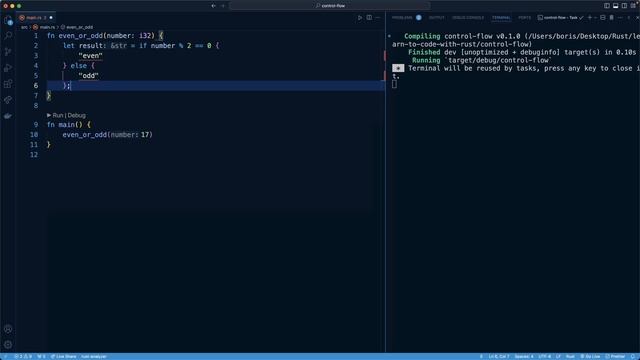This screenshot has height=360, width=640.
Task: Click rust-analyzer in the status bar
Action: tap(93, 356)
